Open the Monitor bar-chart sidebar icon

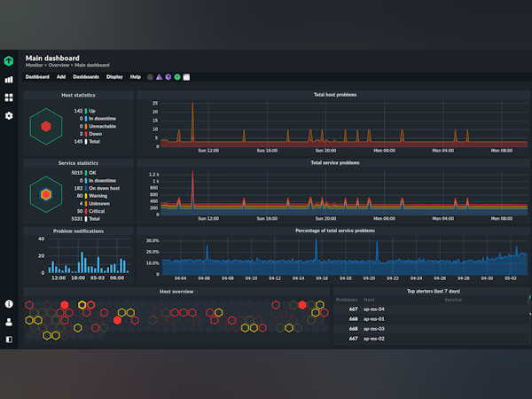pos(9,80)
